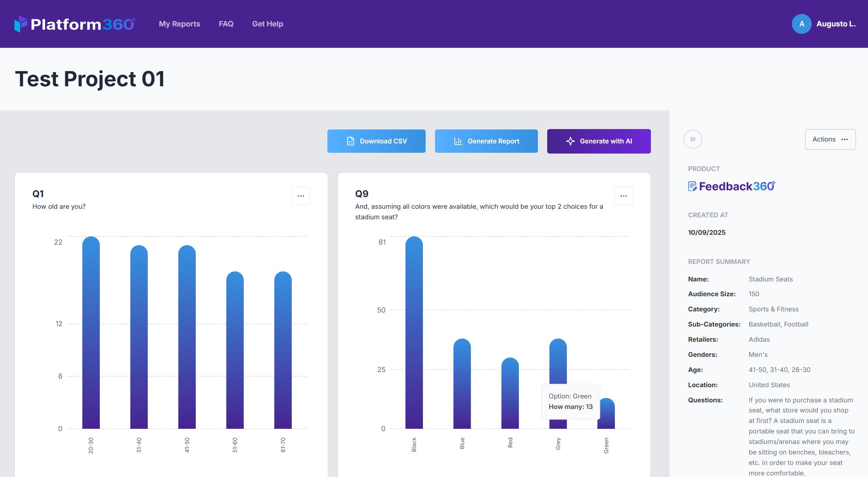Click the Blue bar in Q9 chart
The height and width of the screenshot is (477, 868).
462,383
